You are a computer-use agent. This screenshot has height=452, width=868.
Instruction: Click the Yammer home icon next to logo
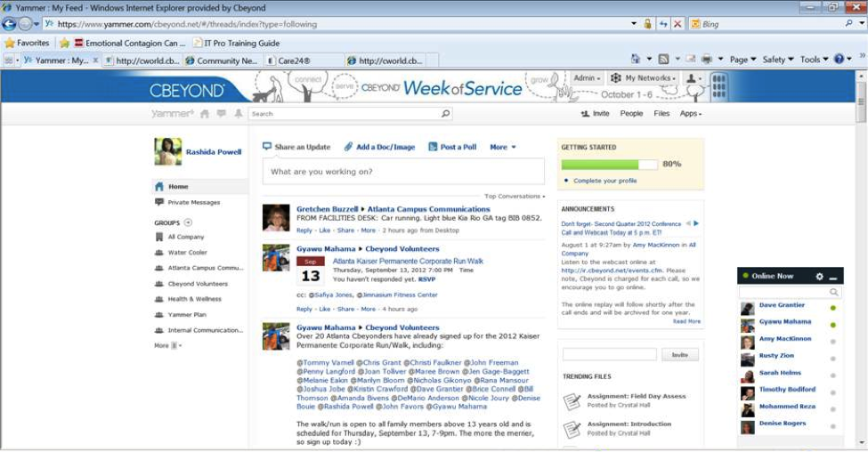(x=205, y=113)
